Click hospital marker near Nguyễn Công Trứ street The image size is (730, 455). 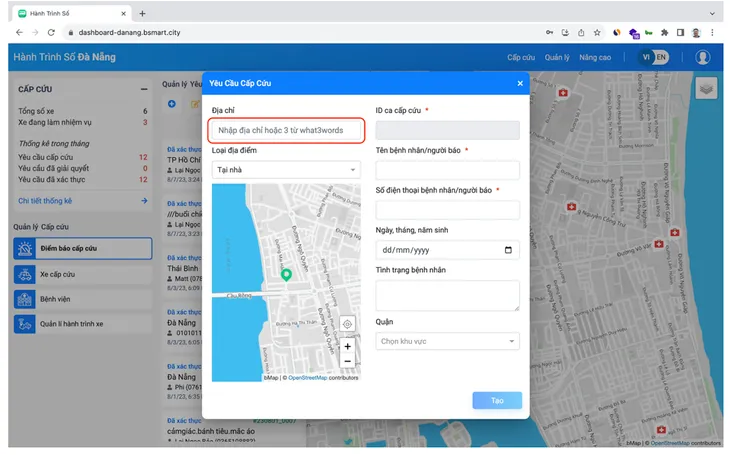[571, 206]
